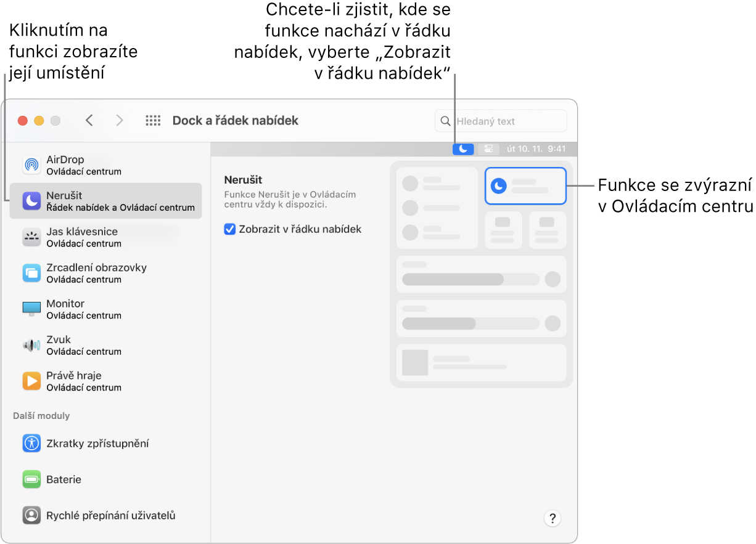756x544 pixels.
Task: Click the Dock a řádek nabídek title
Action: pyautogui.click(x=235, y=120)
